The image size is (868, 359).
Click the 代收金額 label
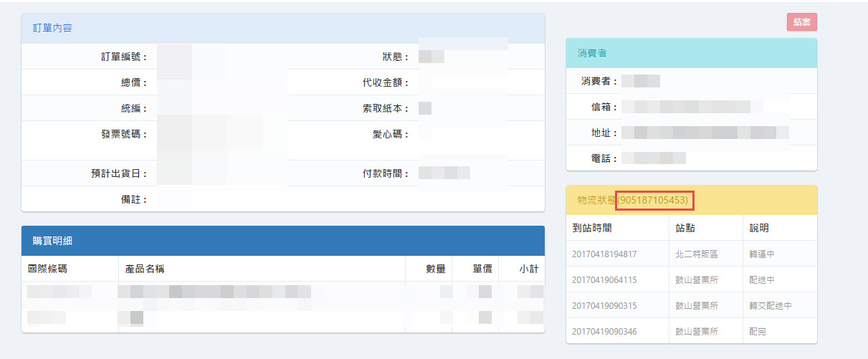[386, 82]
